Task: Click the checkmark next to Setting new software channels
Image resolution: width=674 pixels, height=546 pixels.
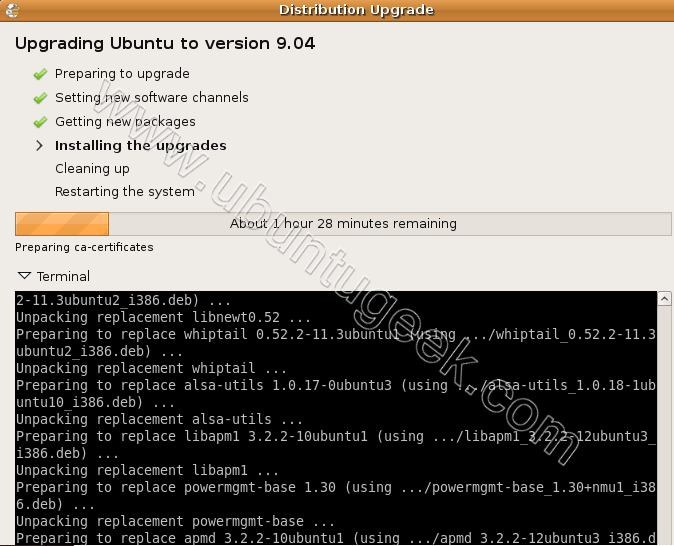Action: coord(40,98)
